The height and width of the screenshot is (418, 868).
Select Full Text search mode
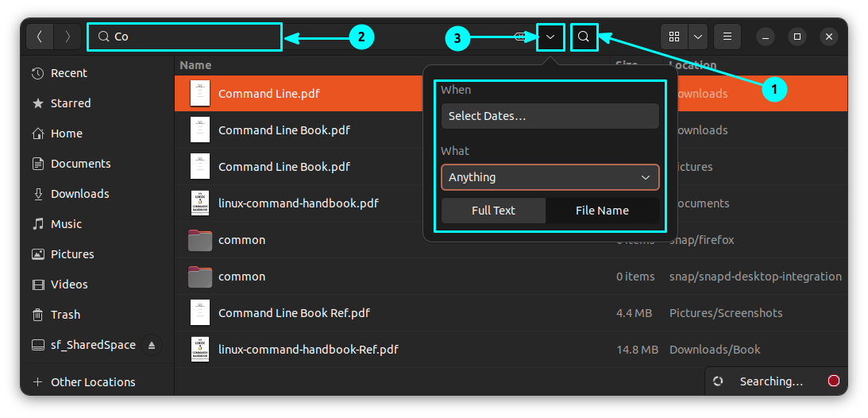tap(493, 211)
